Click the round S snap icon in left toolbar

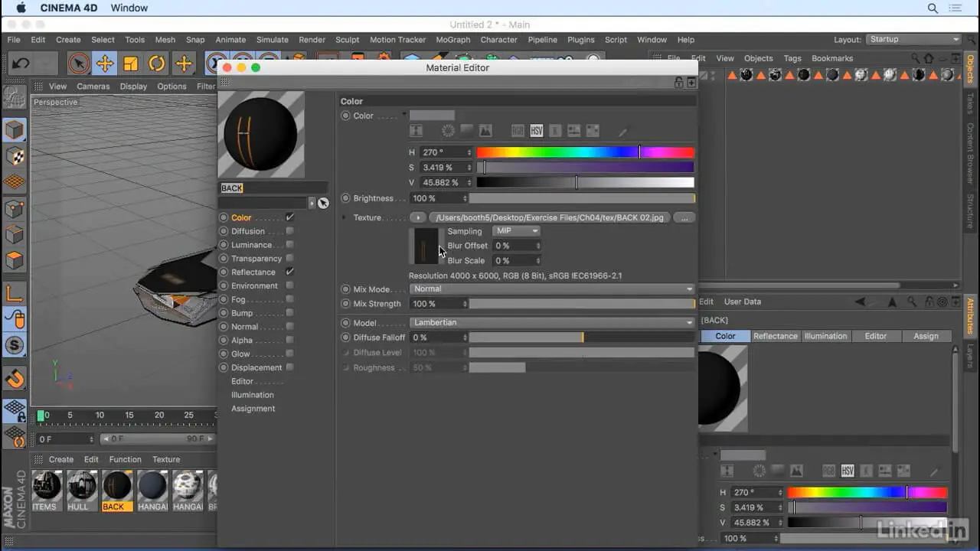pyautogui.click(x=15, y=345)
